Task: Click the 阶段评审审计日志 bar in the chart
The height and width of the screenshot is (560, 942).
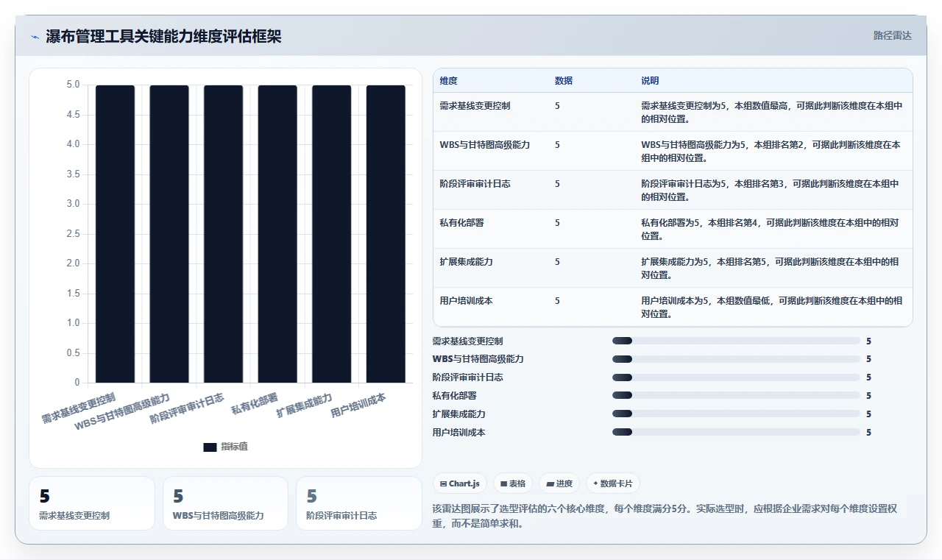Action: 223,234
